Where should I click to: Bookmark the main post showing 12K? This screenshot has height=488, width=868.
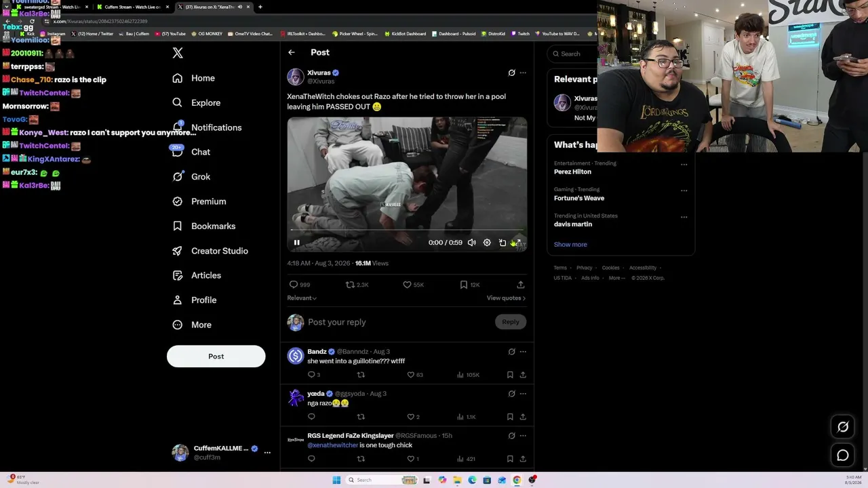470,285
